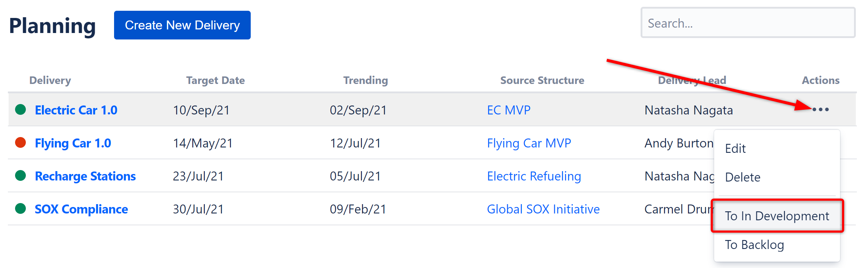The height and width of the screenshot is (268, 868).
Task: Click the green status dot next to Recharge Stations
Action: click(20, 176)
